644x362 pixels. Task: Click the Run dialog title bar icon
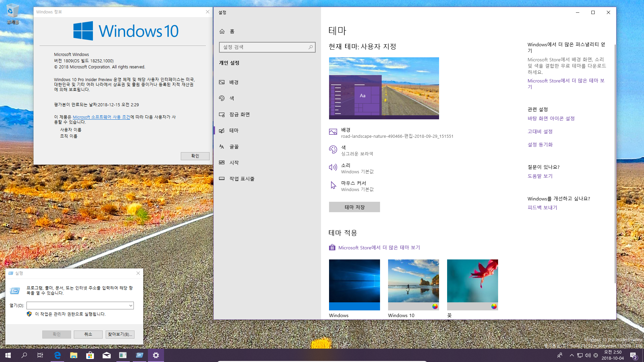pyautogui.click(x=11, y=273)
